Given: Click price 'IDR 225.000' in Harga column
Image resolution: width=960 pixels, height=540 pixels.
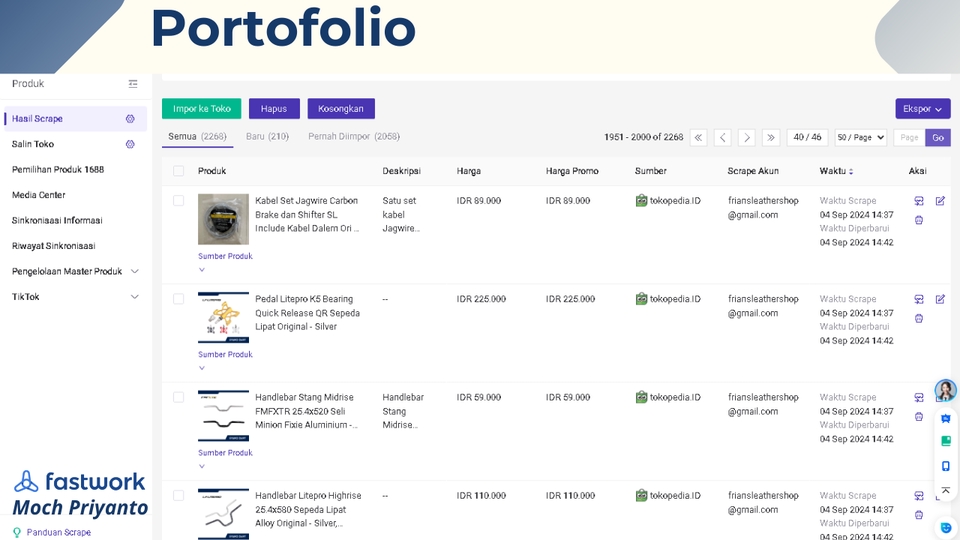Looking at the screenshot, I should coord(481,299).
